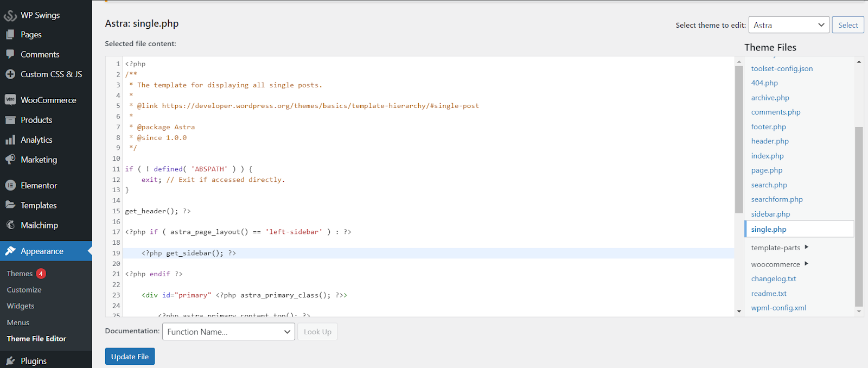Click Theme Files scroll down arrow

pos(859,312)
